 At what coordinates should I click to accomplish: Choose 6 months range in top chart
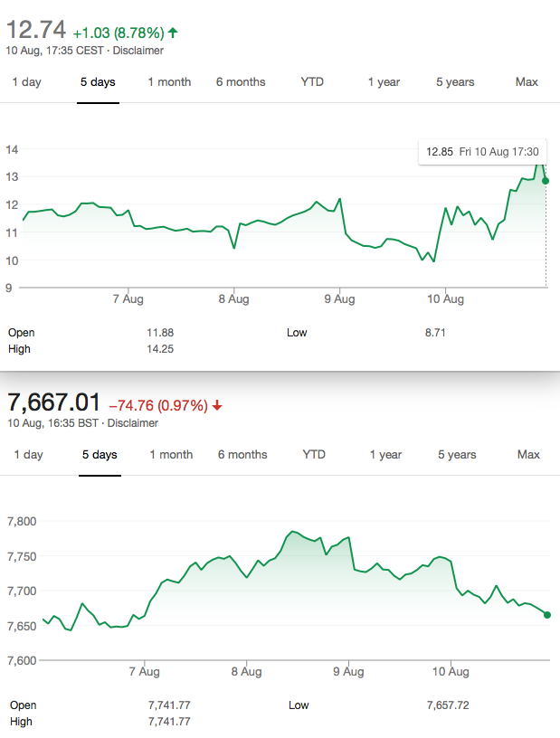pos(241,82)
